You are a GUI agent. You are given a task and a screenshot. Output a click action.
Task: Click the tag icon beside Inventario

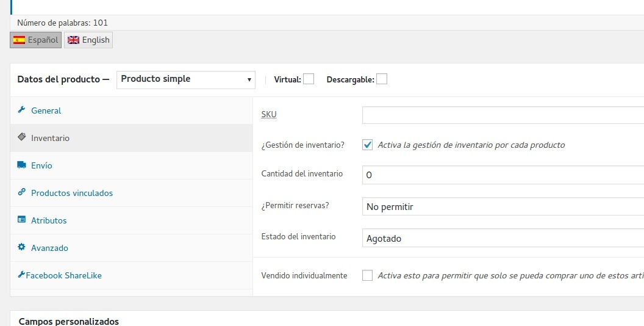[x=21, y=137]
